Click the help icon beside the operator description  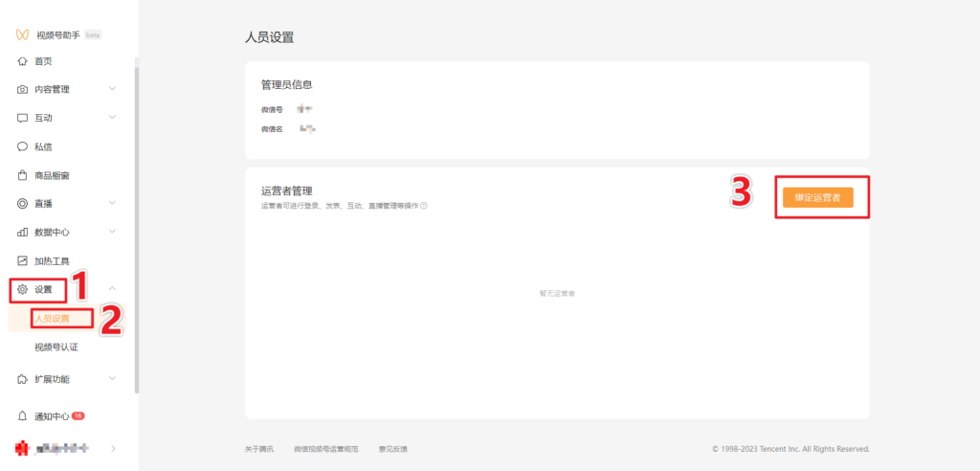coord(424,205)
